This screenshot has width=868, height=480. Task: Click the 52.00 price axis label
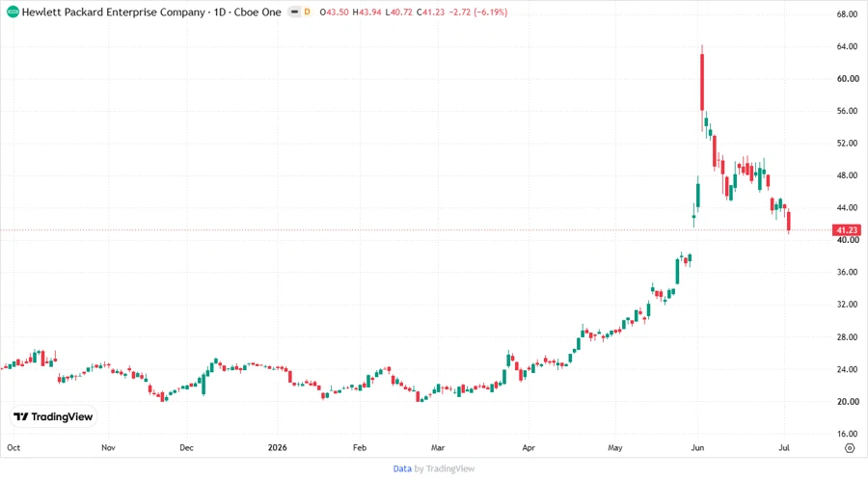(x=848, y=144)
